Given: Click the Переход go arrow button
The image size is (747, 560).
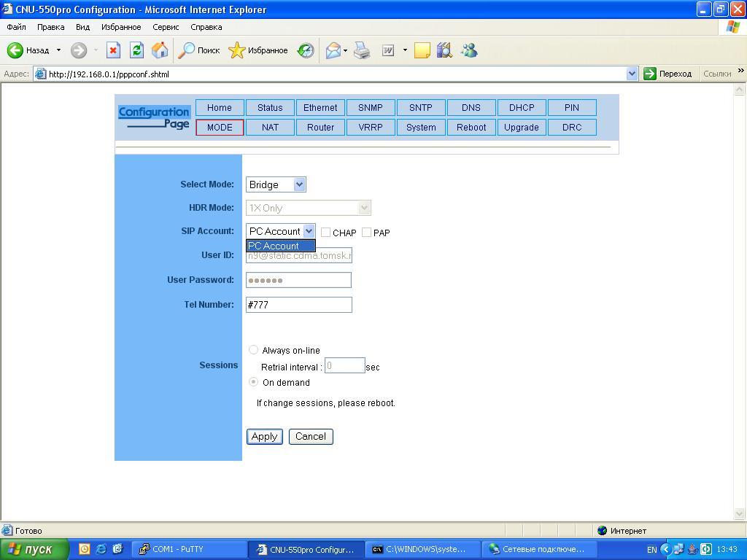Looking at the screenshot, I should (x=667, y=74).
